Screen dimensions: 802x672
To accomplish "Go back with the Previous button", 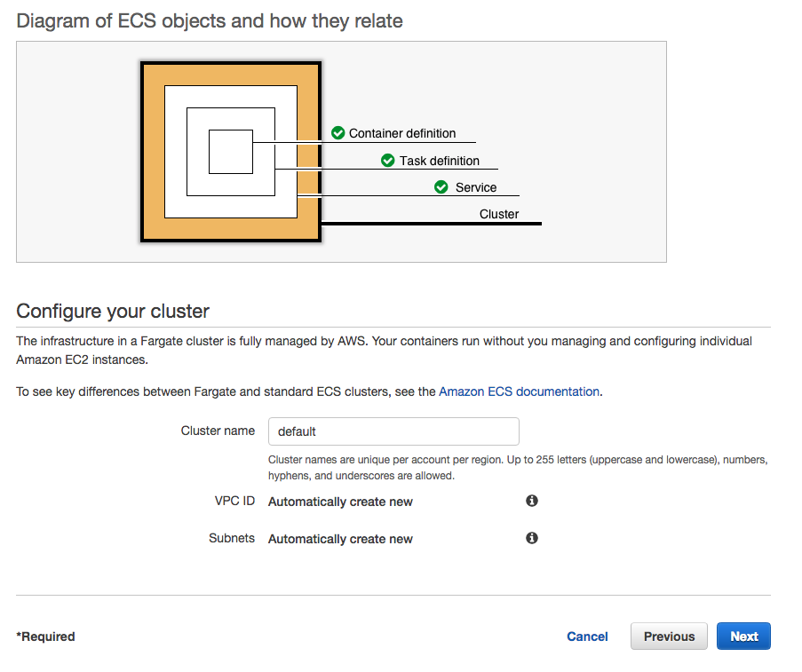I will [669, 636].
